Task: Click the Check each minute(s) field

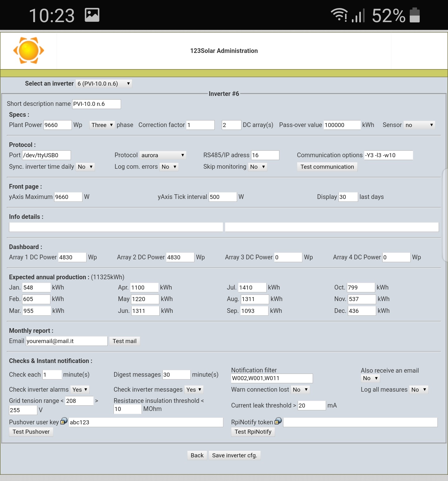Action: click(52, 375)
